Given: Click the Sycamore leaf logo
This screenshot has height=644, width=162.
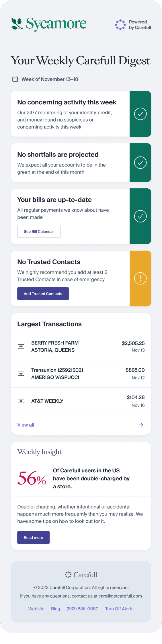Looking at the screenshot, I should (x=17, y=24).
